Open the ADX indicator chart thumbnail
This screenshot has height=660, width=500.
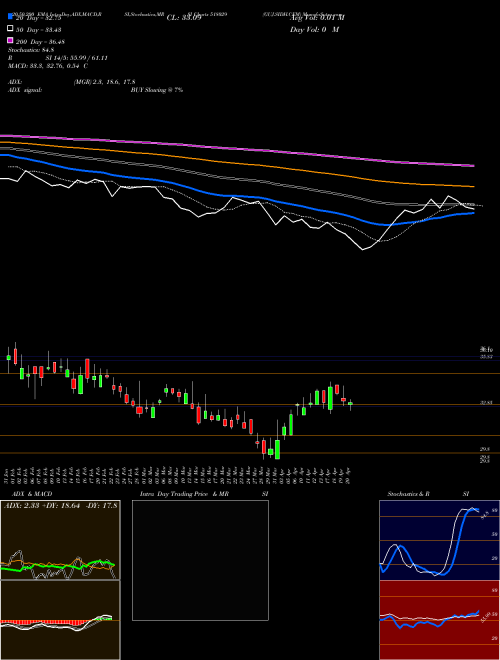coord(60,540)
